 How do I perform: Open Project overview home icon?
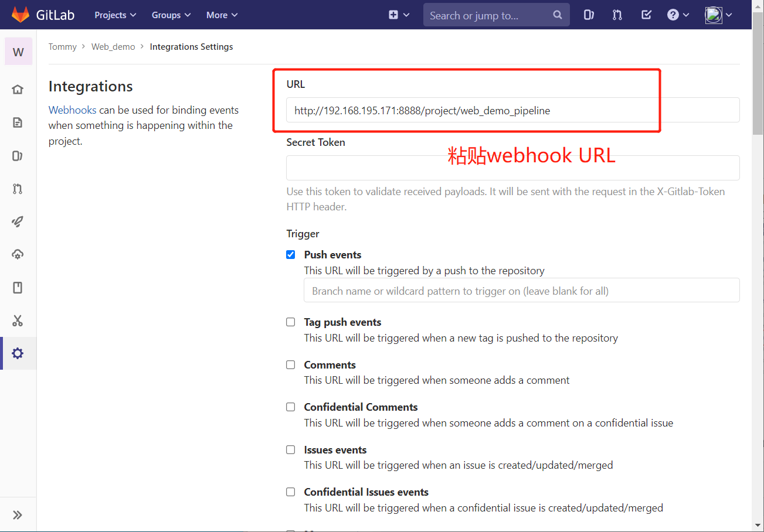pyautogui.click(x=18, y=90)
